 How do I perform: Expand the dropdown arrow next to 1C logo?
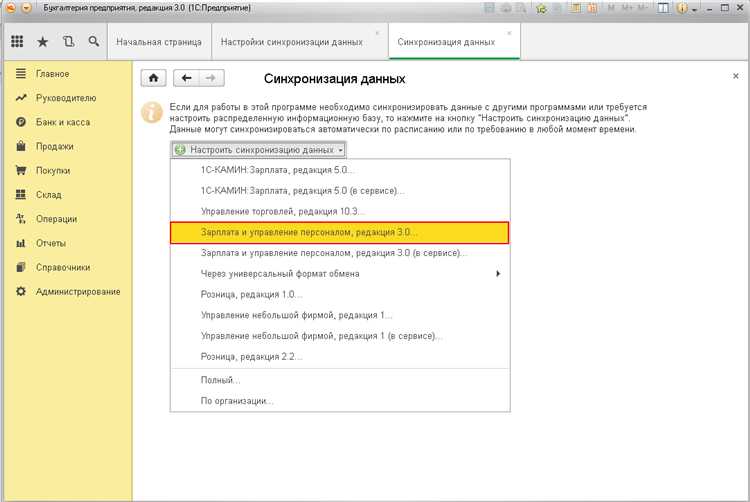tap(27, 8)
